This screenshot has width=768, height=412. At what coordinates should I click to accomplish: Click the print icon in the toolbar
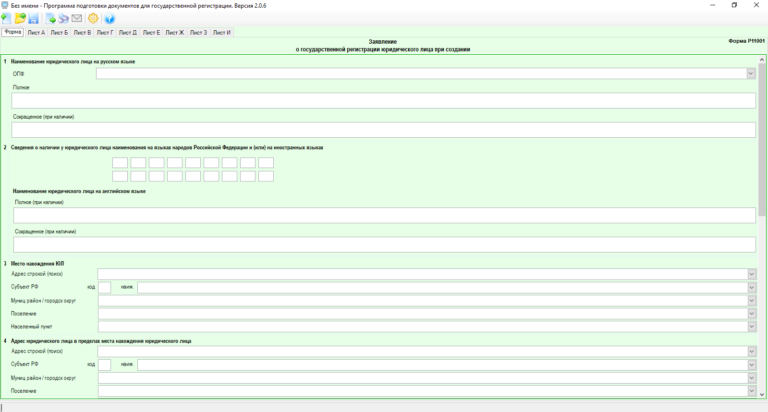[63, 19]
